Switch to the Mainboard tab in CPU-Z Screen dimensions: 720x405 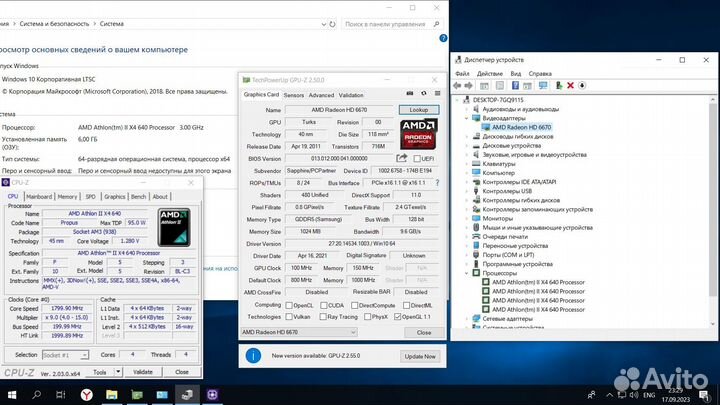pos(39,197)
